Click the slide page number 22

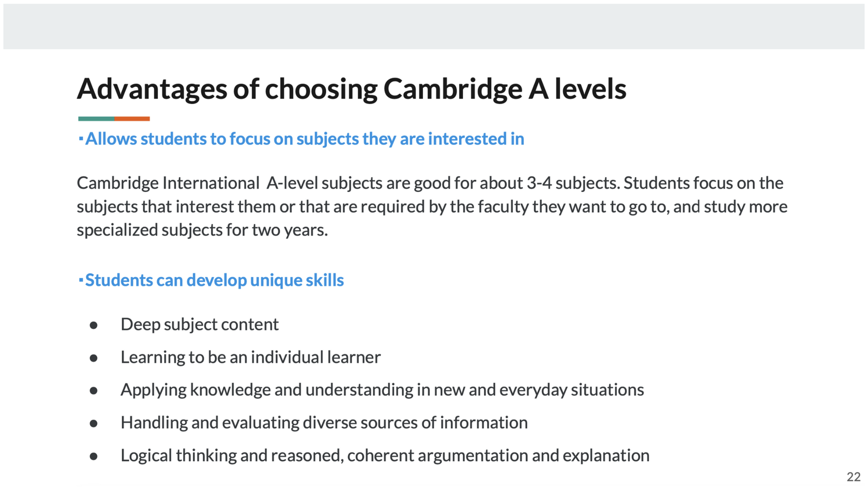point(853,477)
